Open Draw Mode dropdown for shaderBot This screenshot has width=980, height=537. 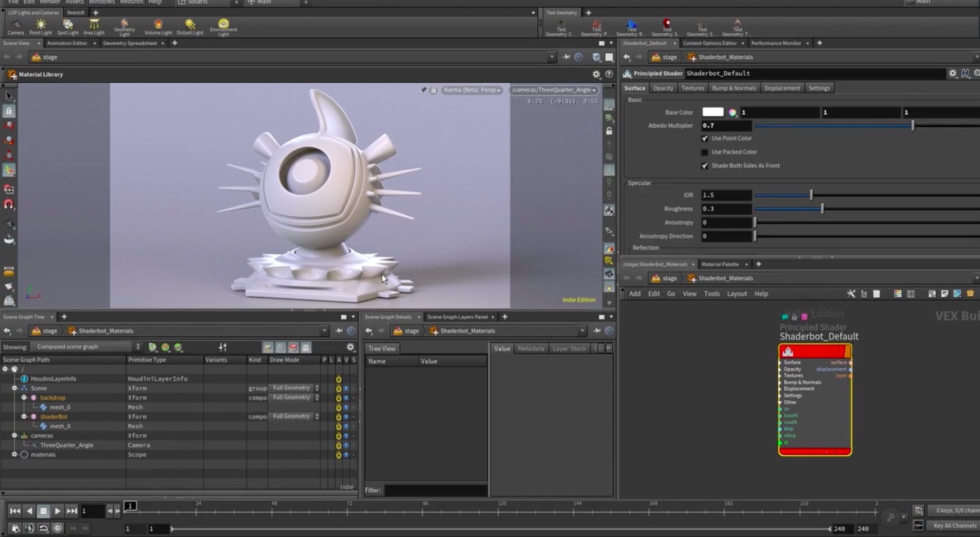click(x=295, y=416)
